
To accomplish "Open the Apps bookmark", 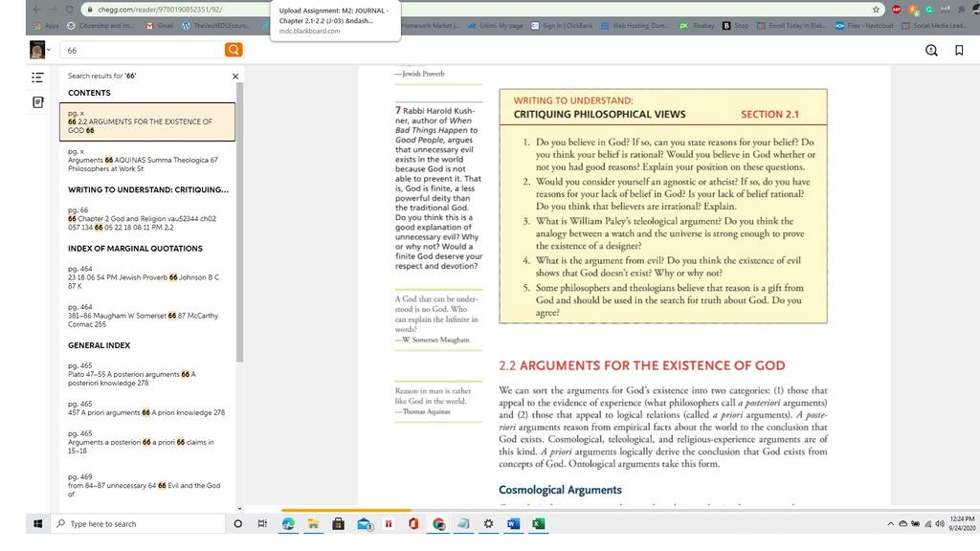I will (x=46, y=26).
